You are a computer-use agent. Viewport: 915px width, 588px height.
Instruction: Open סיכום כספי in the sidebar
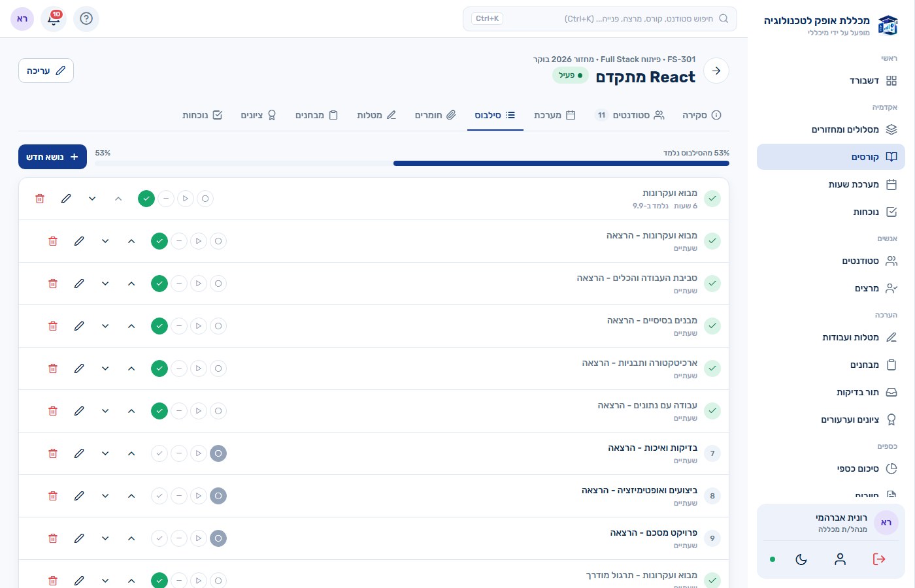coord(831,468)
